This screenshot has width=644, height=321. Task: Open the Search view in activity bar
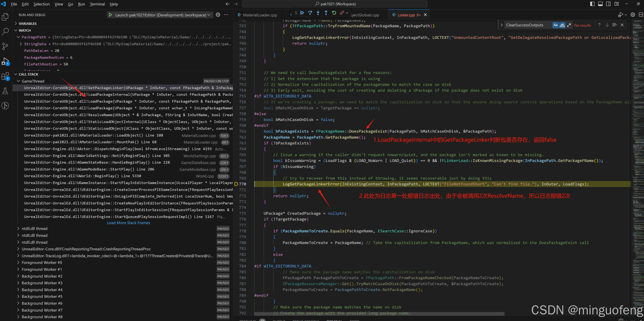(x=5, y=31)
